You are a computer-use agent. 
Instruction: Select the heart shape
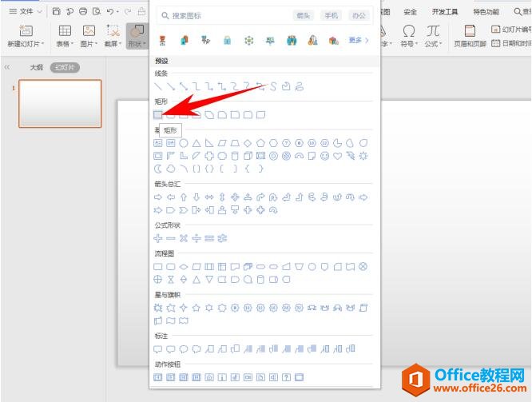[338, 156]
